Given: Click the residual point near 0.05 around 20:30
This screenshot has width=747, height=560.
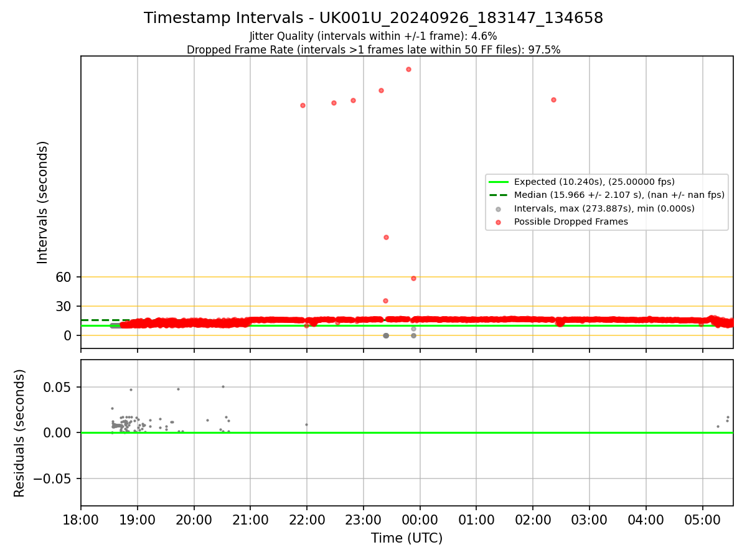Looking at the screenshot, I should (223, 386).
